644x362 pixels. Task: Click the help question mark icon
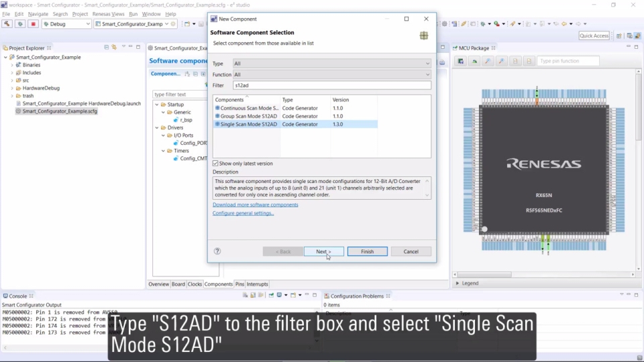click(217, 251)
